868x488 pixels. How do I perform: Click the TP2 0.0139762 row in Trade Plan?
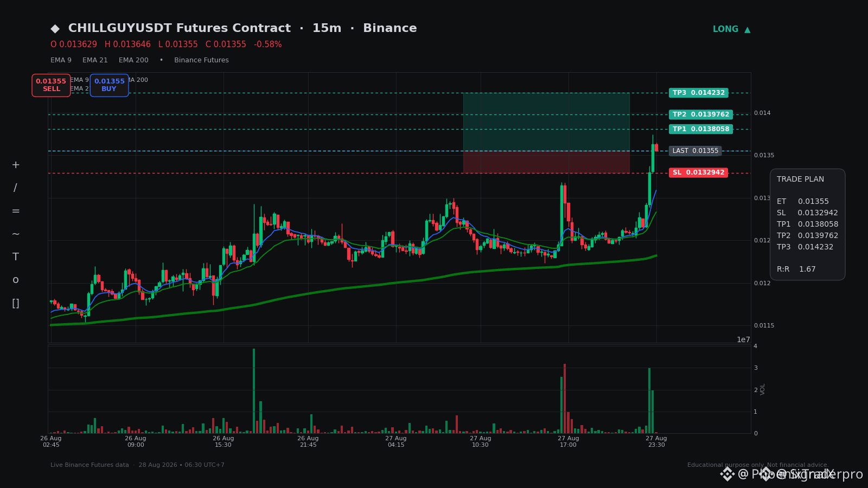click(x=807, y=235)
